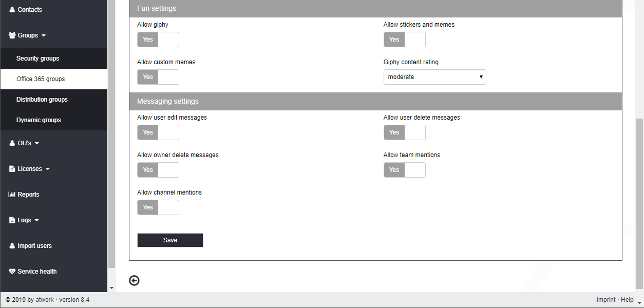Screen dimensions: 644x308
Task: Toggle Allow user edit messages switch
Action: (158, 132)
